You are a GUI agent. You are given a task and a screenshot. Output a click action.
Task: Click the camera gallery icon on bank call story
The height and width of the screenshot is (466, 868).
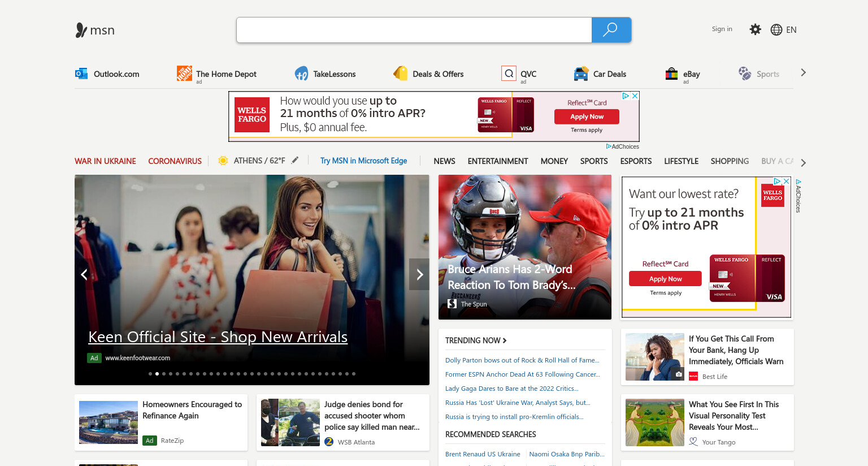tap(679, 374)
